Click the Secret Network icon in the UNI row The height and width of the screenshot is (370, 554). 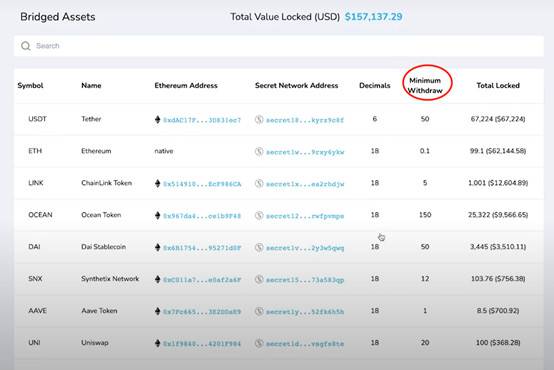[259, 343]
